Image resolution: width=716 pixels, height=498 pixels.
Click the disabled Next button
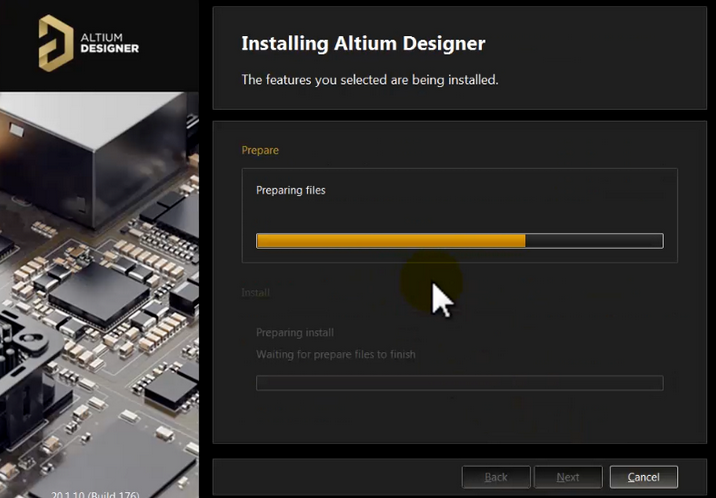[568, 477]
